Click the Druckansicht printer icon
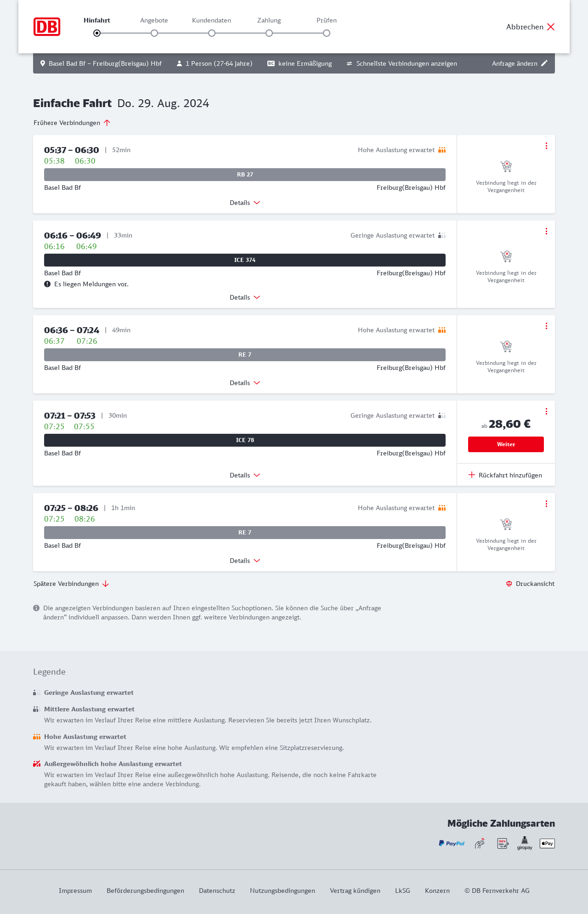Viewport: 588px width, 914px height. coord(509,584)
